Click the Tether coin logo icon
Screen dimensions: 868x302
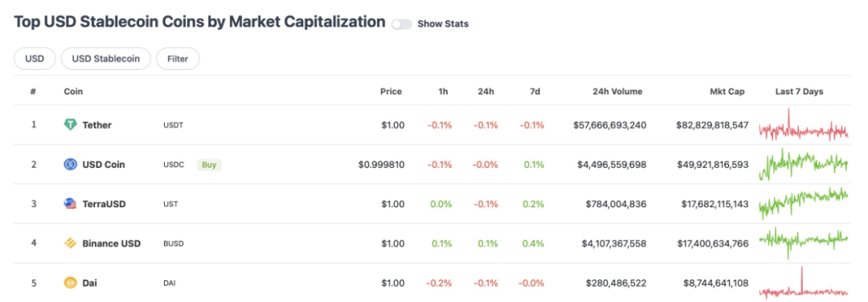[x=70, y=125]
